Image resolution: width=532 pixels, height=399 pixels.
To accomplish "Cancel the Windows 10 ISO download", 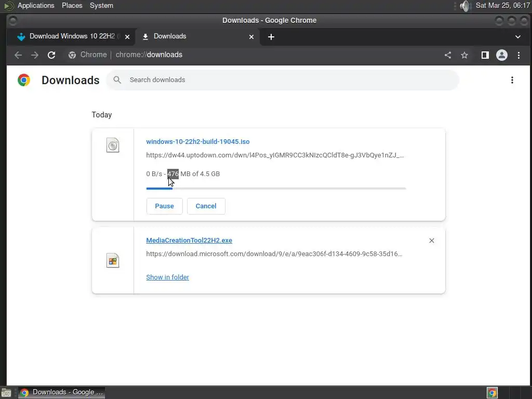I will click(206, 206).
